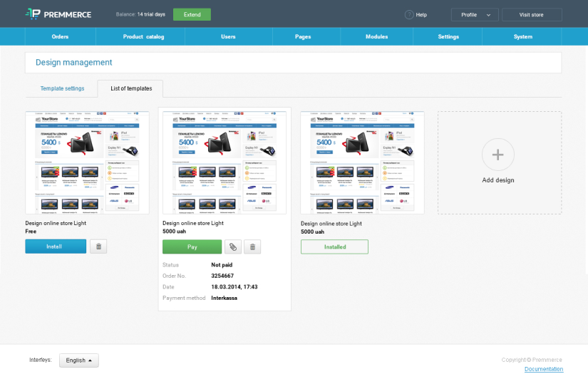Open the Settings menu
This screenshot has height=374, width=588.
click(448, 36)
